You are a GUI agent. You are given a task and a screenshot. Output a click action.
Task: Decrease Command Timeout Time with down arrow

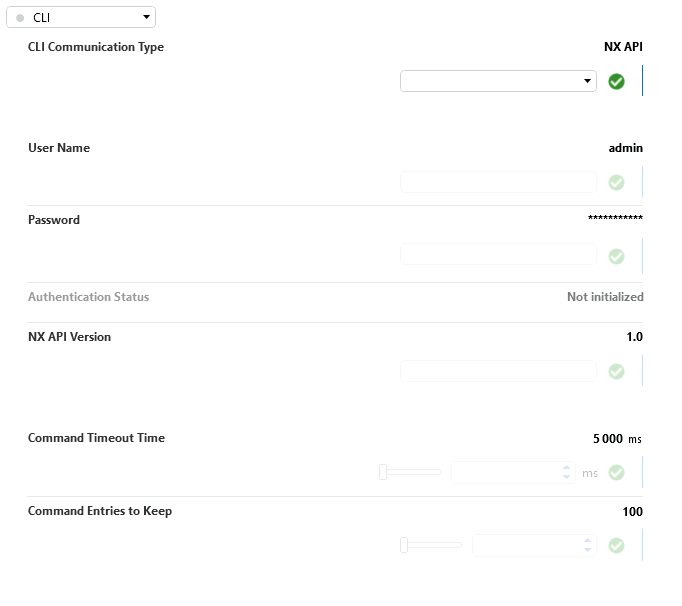coord(566,477)
